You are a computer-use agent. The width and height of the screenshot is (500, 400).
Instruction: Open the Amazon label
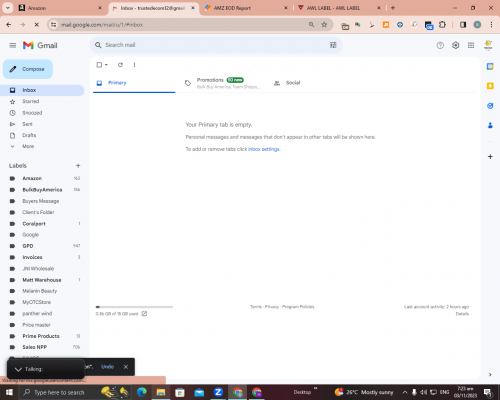point(42,178)
